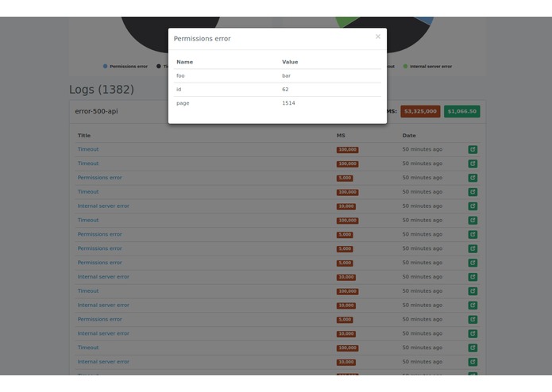Click the green Internal server error legend dot
The width and height of the screenshot is (552, 392).
click(405, 66)
